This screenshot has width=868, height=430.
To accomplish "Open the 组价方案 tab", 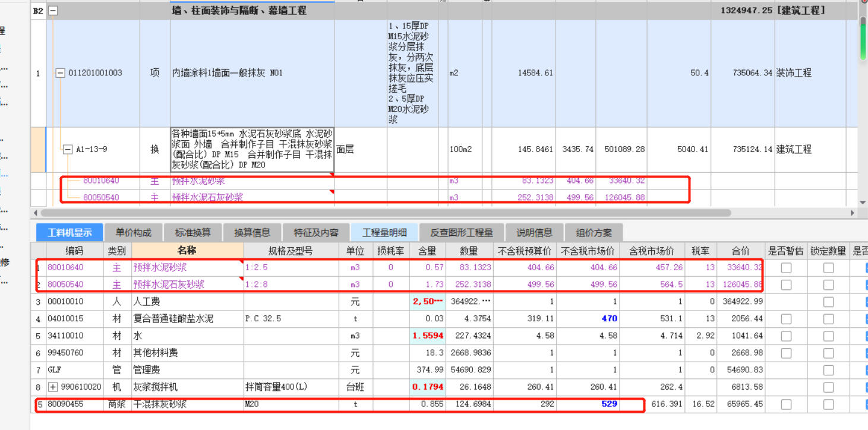I will point(593,232).
